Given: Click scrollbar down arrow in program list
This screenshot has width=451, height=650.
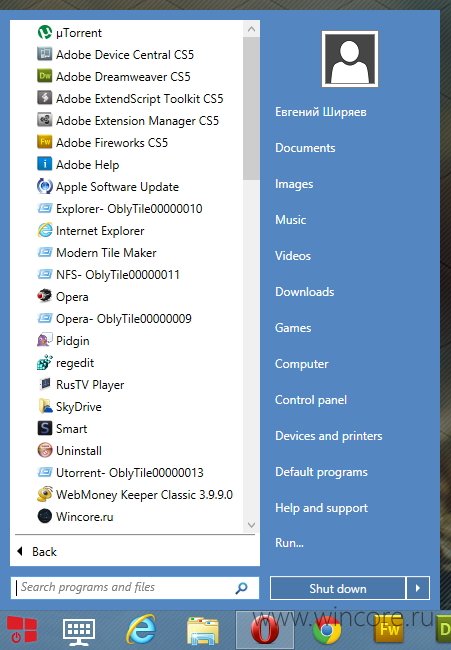Looking at the screenshot, I should (x=251, y=525).
